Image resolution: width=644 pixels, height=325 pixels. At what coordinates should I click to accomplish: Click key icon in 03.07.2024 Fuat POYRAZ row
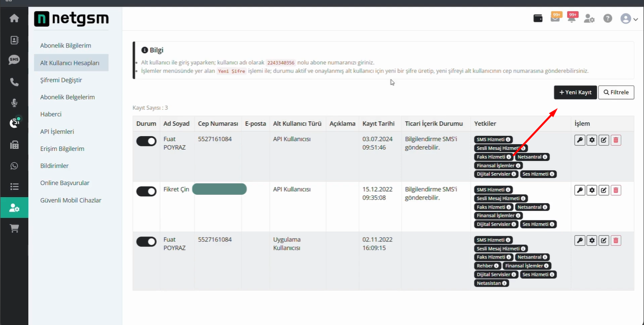click(x=580, y=140)
